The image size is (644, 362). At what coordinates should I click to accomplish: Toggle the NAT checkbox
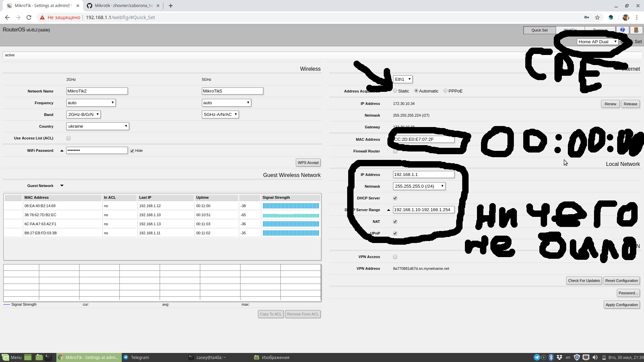[x=395, y=222]
